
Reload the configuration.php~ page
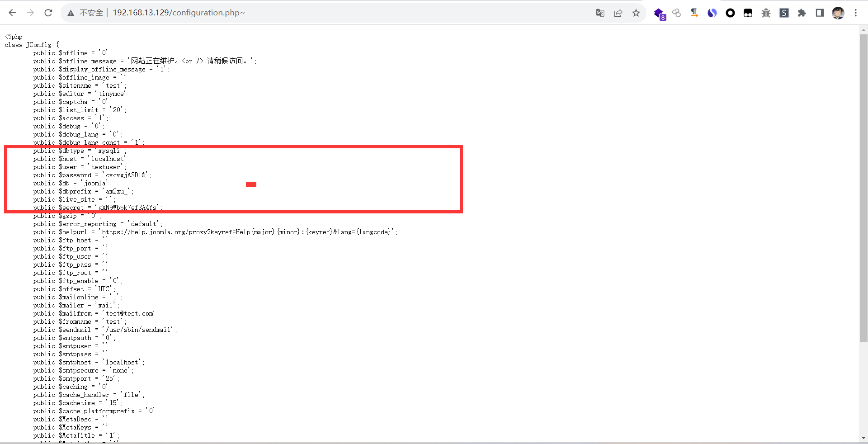(x=48, y=13)
